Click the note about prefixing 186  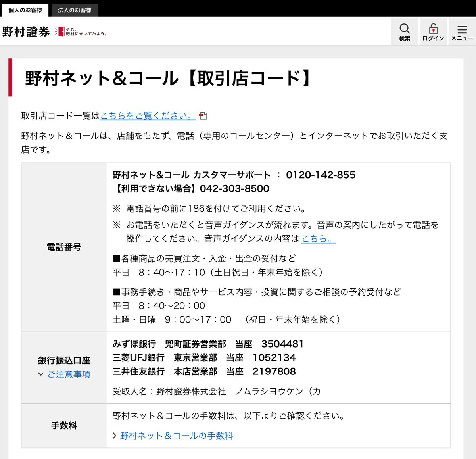click(x=210, y=209)
